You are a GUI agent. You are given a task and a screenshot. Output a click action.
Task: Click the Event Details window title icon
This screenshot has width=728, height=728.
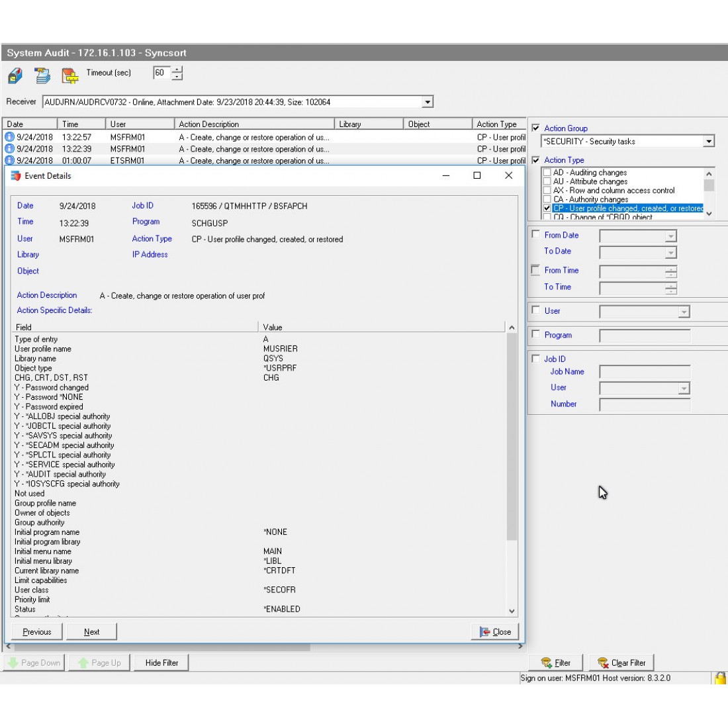tap(16, 176)
